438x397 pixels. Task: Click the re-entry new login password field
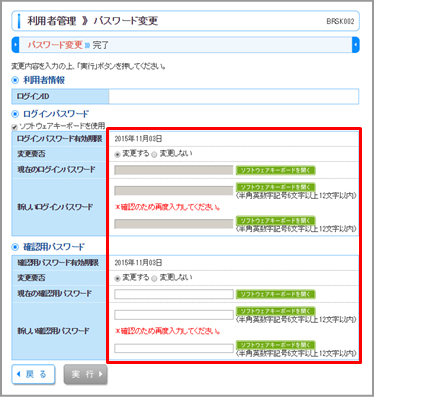(x=174, y=224)
